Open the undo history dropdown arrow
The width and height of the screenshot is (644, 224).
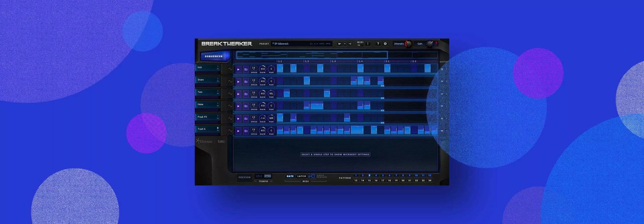point(345,44)
